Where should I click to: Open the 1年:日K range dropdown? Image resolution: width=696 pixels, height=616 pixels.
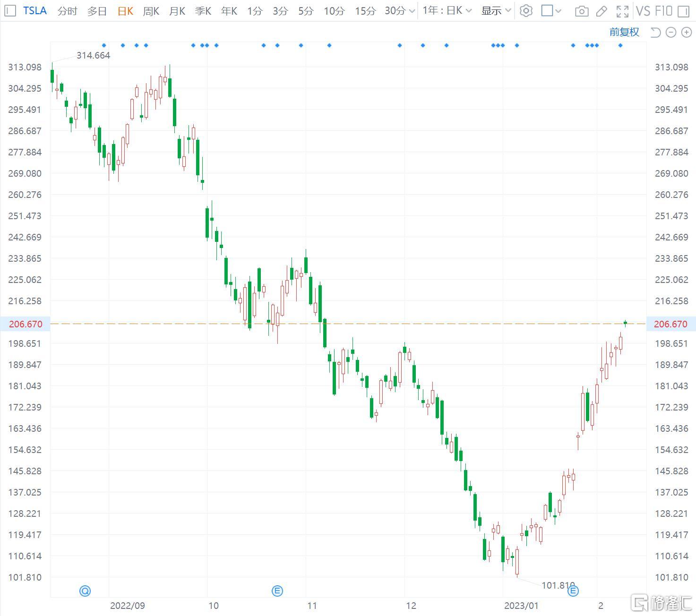coord(447,11)
